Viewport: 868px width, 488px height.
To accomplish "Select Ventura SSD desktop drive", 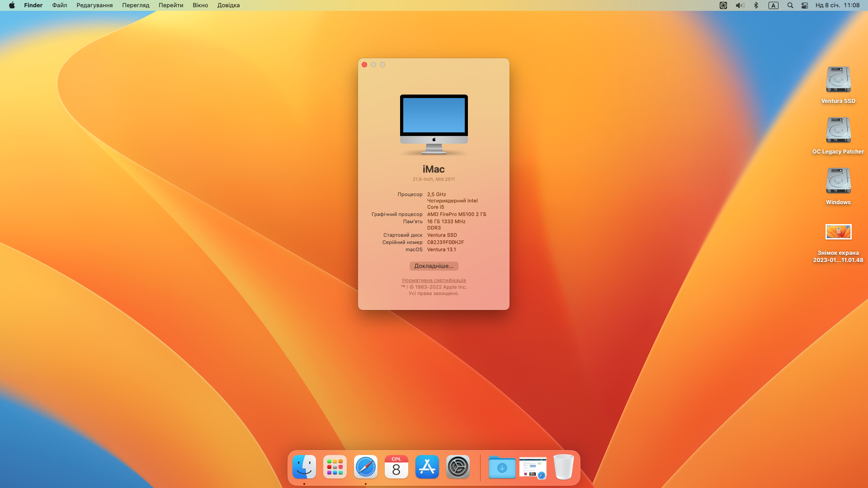I will [838, 80].
